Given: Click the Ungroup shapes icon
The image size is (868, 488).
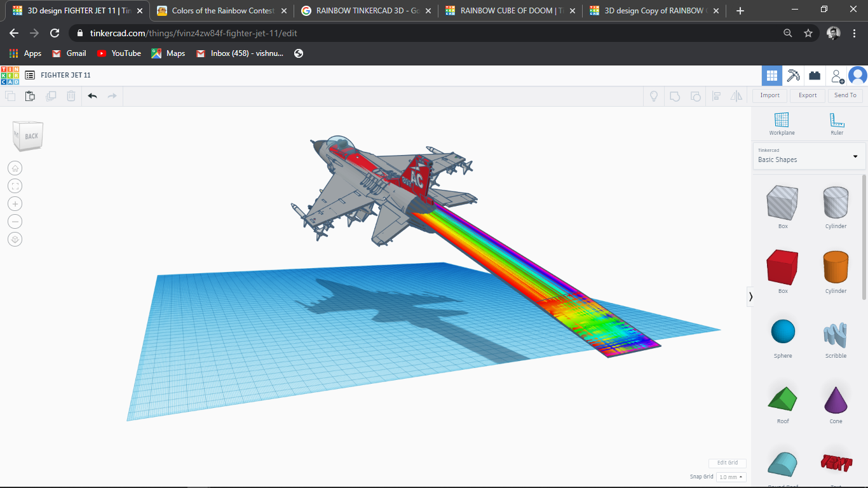Looking at the screenshot, I should (696, 96).
